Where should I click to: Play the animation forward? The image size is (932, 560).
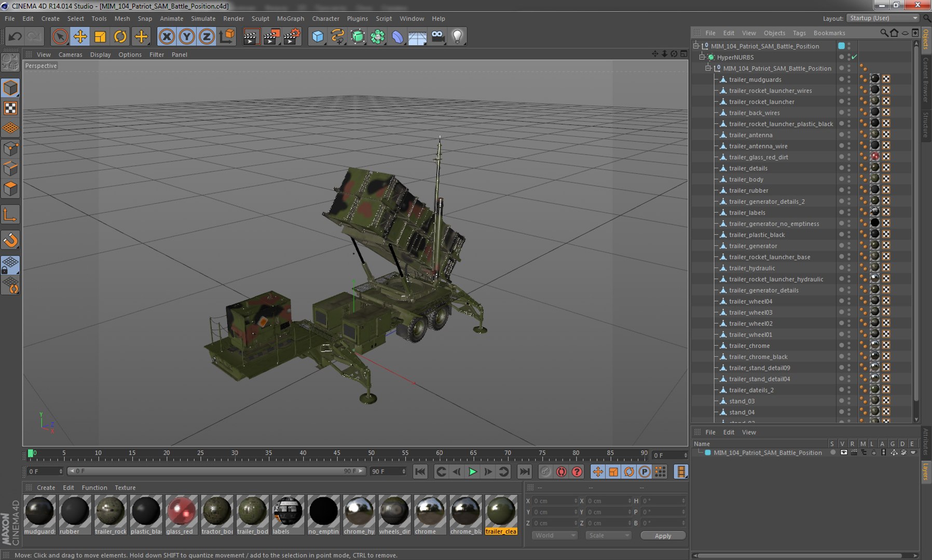pyautogui.click(x=472, y=471)
